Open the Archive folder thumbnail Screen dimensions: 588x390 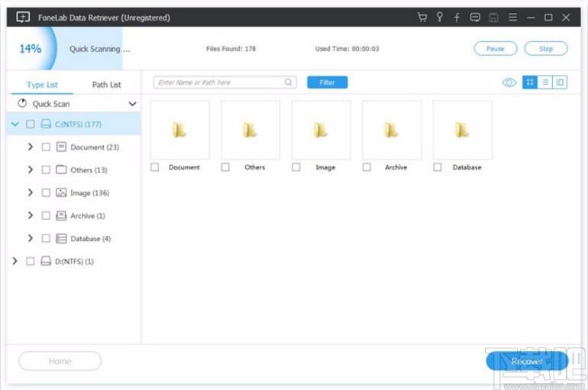(x=392, y=130)
